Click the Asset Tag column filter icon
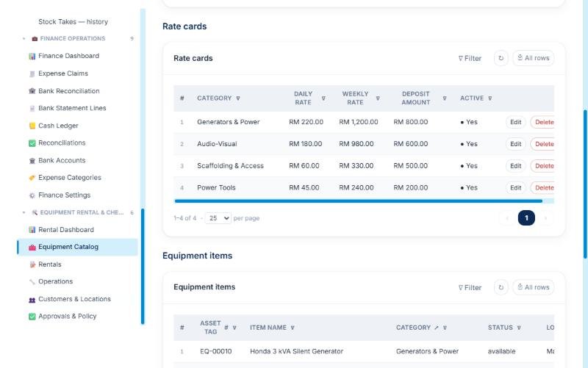Viewport: 588px width, 368px height. (234, 328)
